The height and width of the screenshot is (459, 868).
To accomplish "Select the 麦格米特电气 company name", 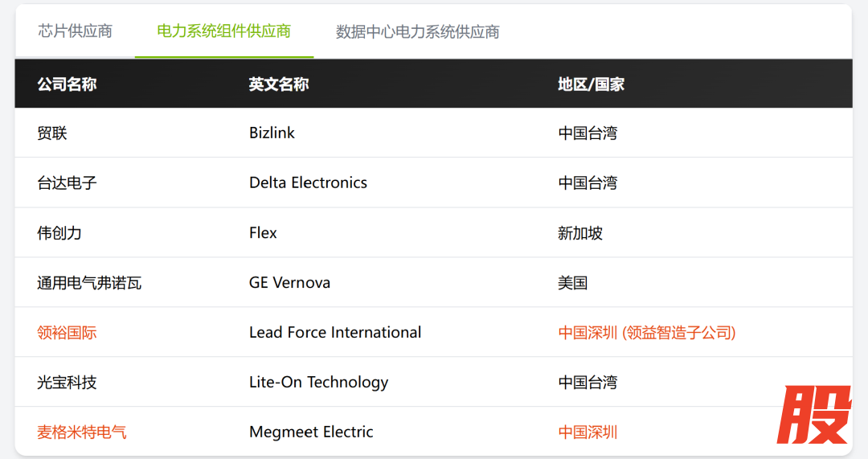I will (x=81, y=432).
